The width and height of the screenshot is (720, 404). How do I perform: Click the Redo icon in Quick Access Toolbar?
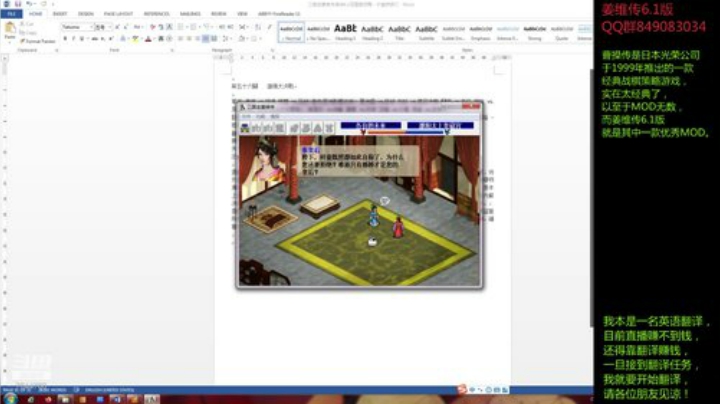coord(44,4)
